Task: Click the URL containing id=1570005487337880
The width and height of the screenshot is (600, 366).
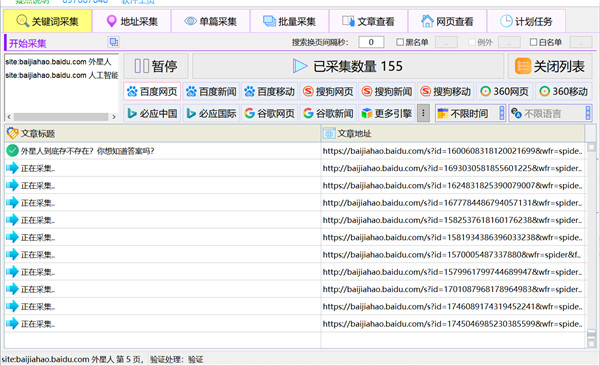Action: click(452, 255)
